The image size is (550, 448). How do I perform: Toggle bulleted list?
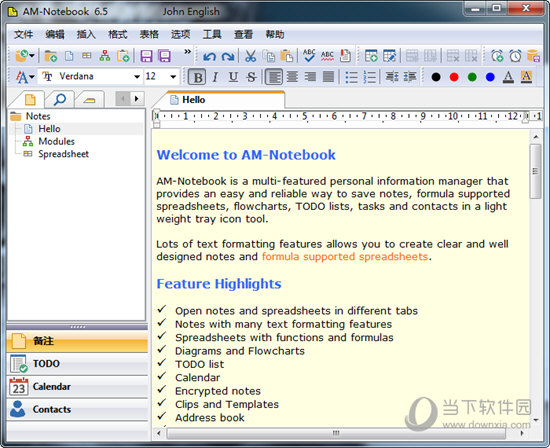(x=351, y=77)
